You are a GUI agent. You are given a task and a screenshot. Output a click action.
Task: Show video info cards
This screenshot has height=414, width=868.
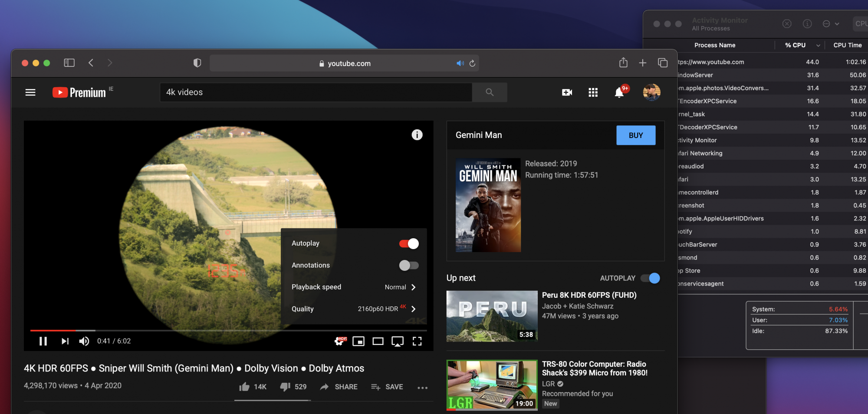point(417,135)
